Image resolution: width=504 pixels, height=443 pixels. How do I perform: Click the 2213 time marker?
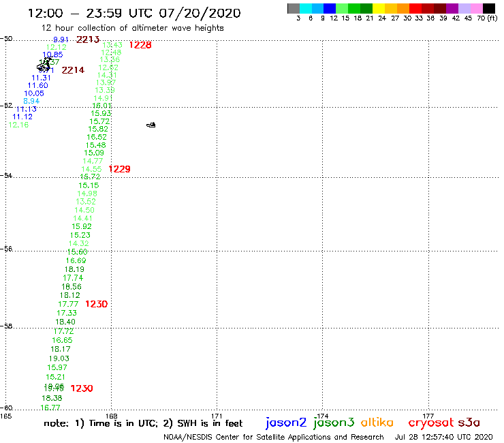(x=88, y=40)
